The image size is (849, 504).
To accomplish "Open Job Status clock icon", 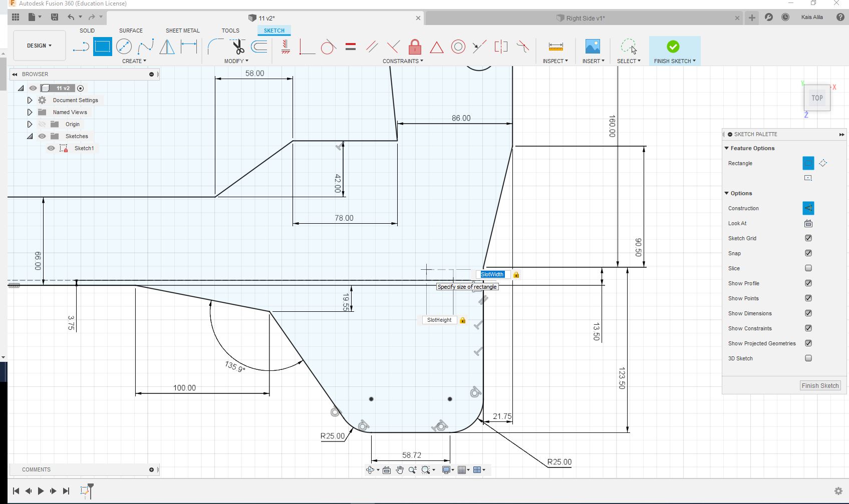I will 785,18.
